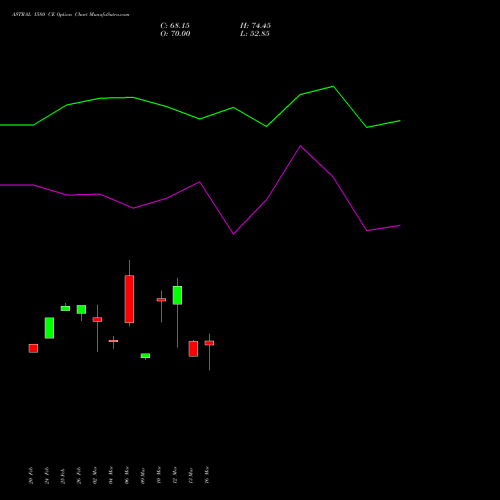Select the 04 Mar date label
Screen dimensions: 500x500
111,475
